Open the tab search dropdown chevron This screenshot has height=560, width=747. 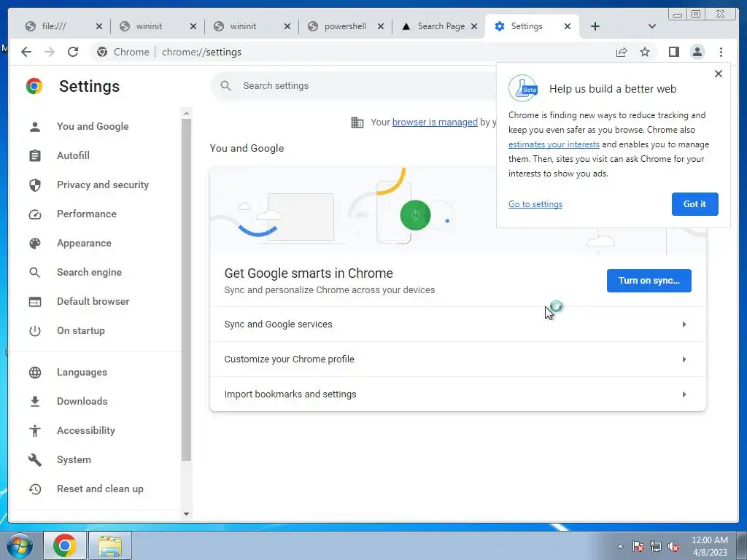tap(652, 26)
